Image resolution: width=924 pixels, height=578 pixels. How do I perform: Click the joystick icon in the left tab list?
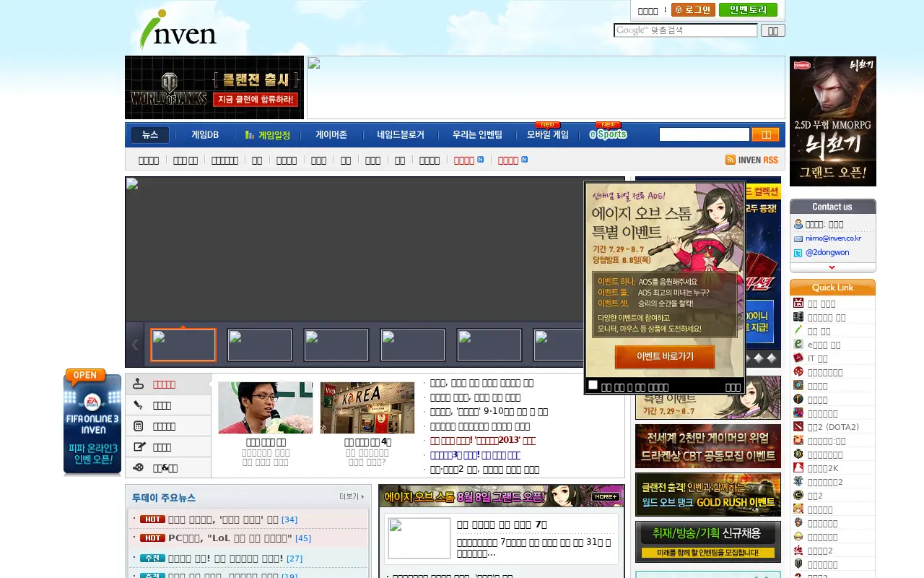click(x=138, y=384)
